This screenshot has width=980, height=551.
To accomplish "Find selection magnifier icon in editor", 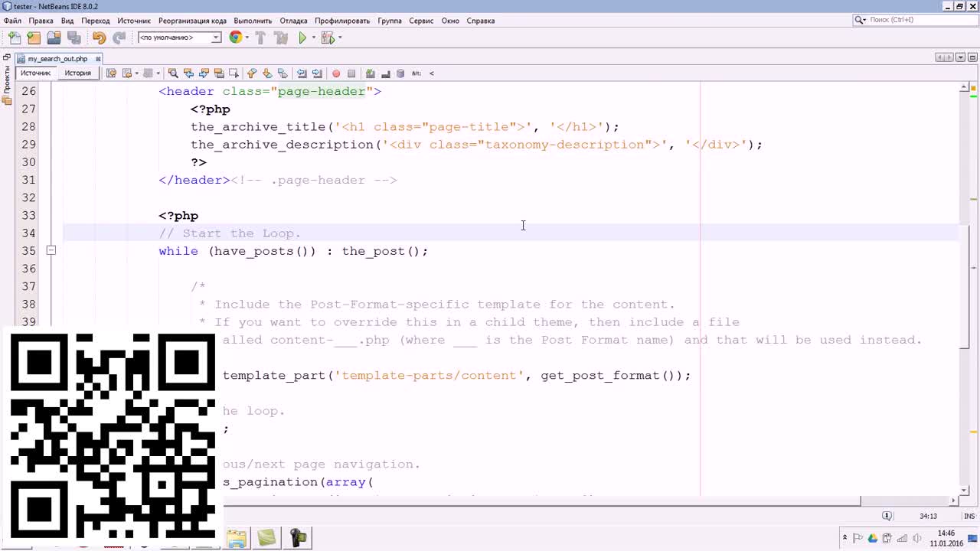I will 173,73.
